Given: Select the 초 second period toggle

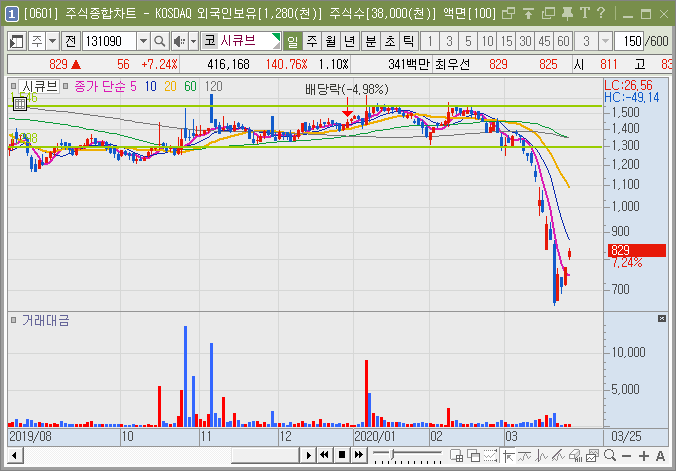Looking at the screenshot, I should (390, 41).
